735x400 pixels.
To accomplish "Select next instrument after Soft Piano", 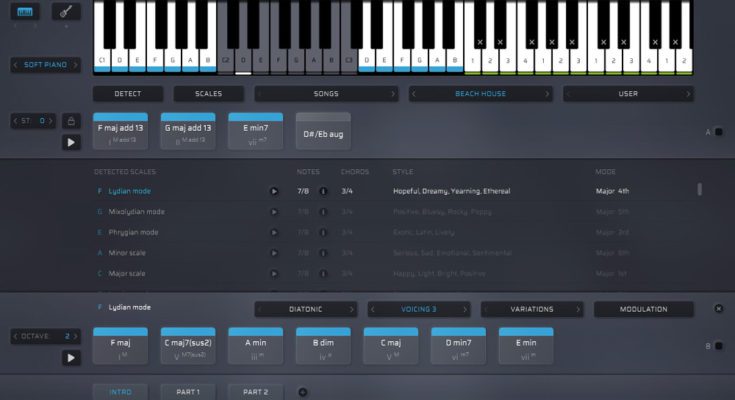I will tap(75, 65).
